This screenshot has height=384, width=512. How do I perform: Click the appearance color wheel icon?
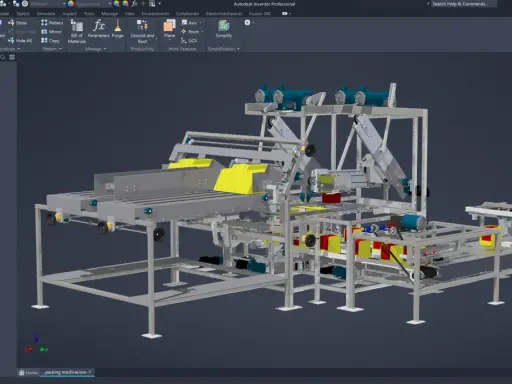[71, 4]
